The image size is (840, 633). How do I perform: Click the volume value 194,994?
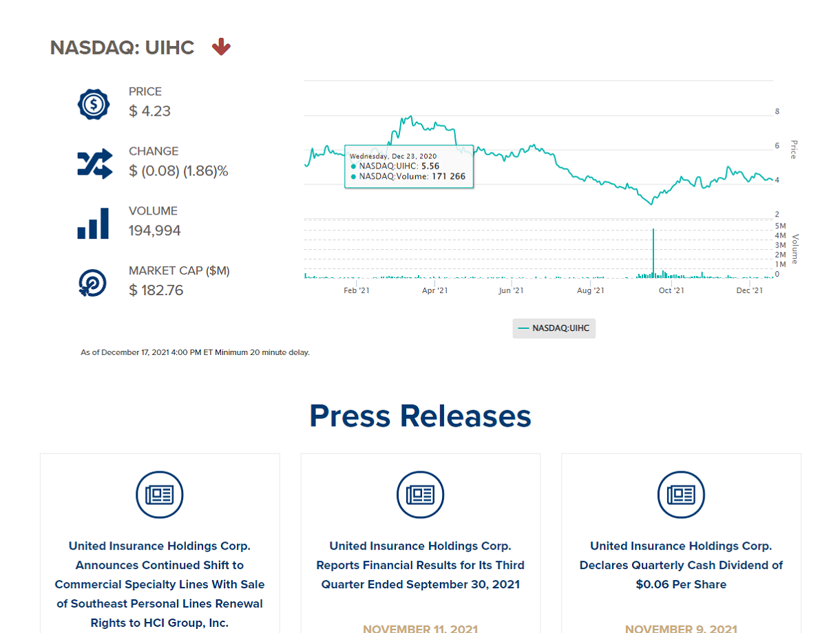pyautogui.click(x=155, y=230)
